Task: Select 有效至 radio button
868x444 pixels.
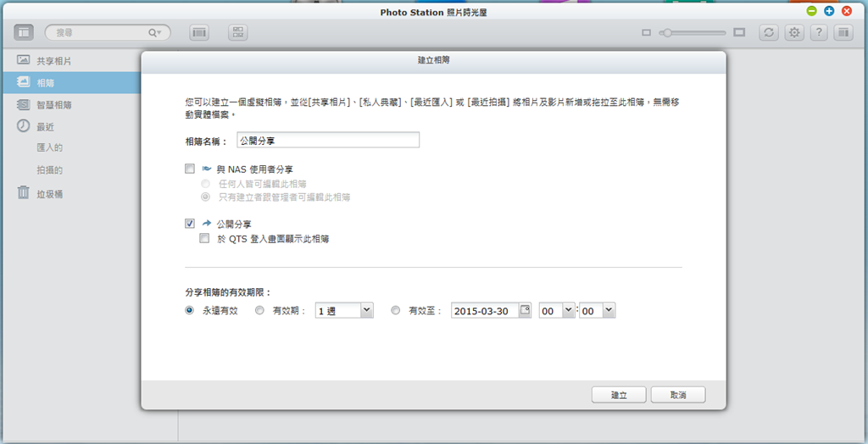Action: (395, 311)
